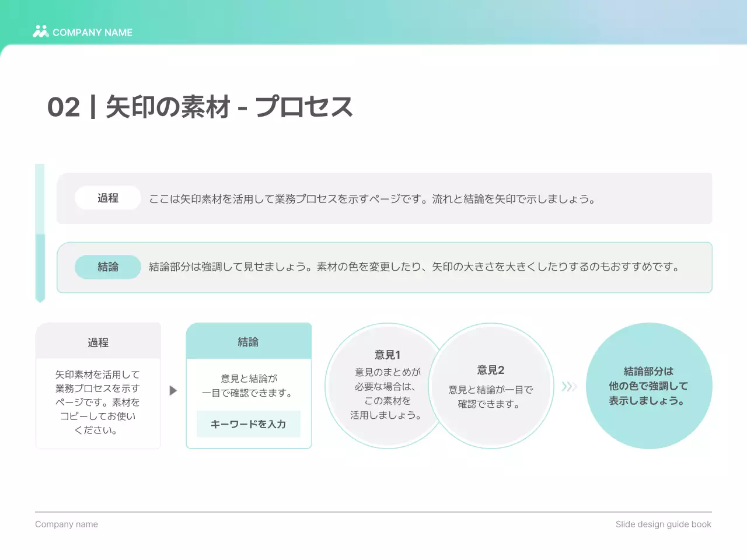The width and height of the screenshot is (747, 560).
Task: Click the company logo icon in header
Action: (40, 32)
